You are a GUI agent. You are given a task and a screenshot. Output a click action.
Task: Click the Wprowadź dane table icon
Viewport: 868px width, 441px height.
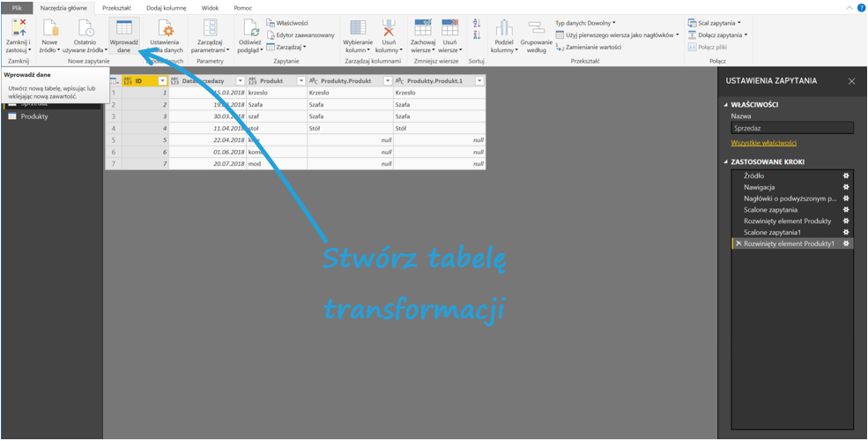point(123,28)
